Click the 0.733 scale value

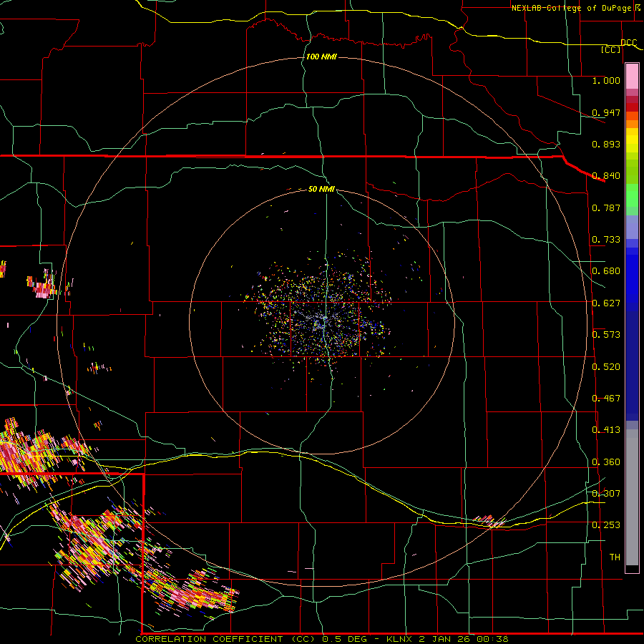point(606,239)
